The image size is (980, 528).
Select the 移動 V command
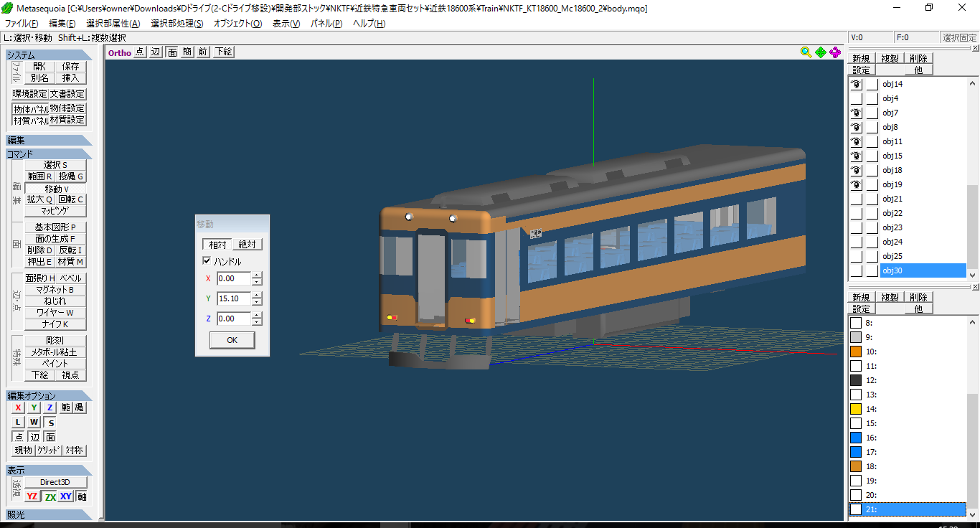coord(56,189)
